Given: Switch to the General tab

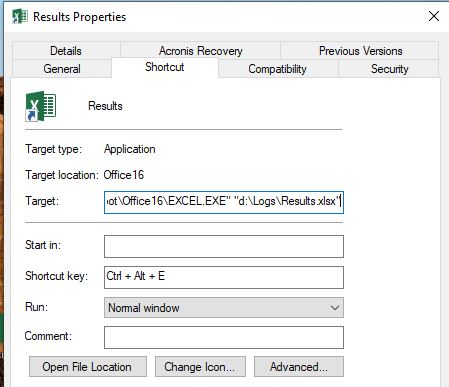Looking at the screenshot, I should 62,69.
